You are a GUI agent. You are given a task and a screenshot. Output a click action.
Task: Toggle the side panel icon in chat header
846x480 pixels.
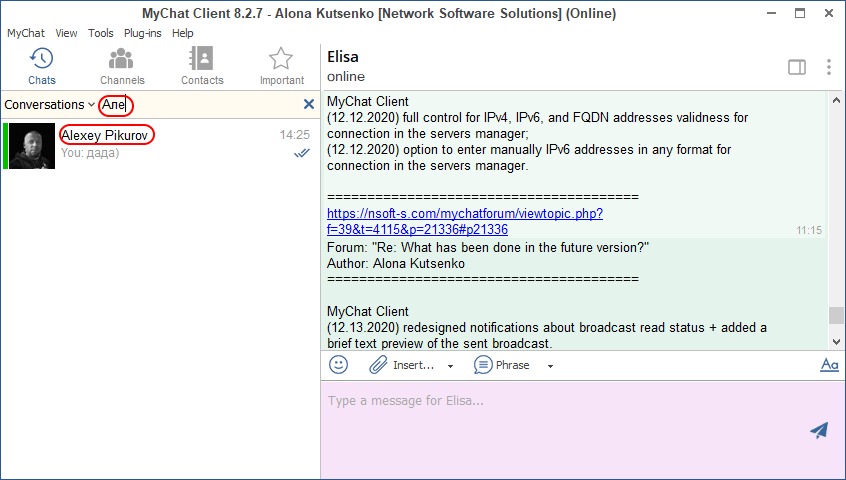(x=796, y=67)
